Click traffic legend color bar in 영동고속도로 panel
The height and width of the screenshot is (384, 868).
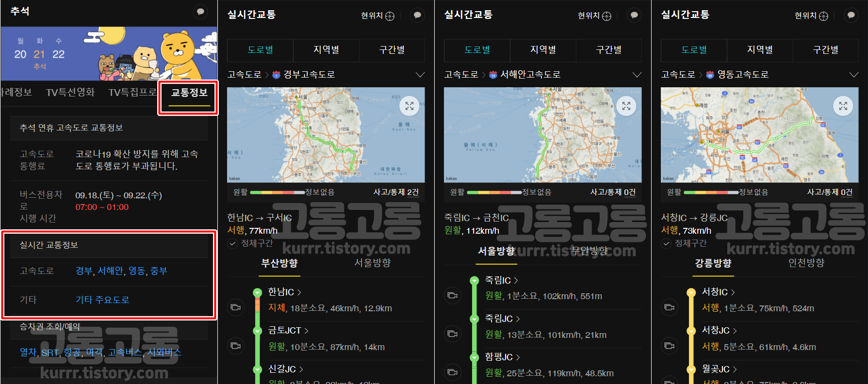pos(711,192)
